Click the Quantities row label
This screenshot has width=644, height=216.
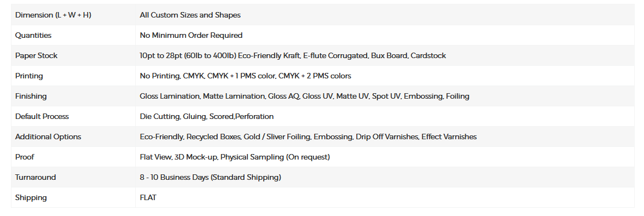[x=33, y=36]
